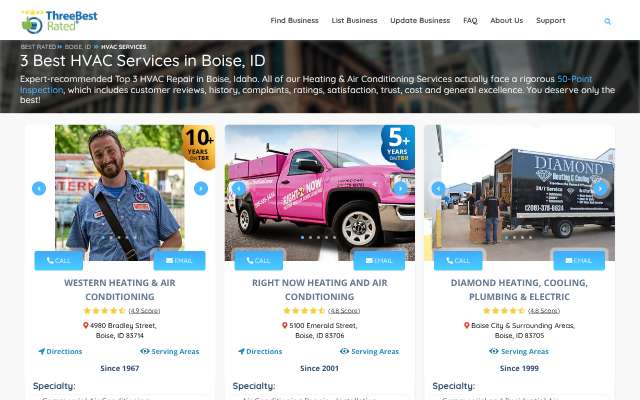This screenshot has width=640, height=400.
Task: Click 'Since 1967' text
Action: (120, 368)
